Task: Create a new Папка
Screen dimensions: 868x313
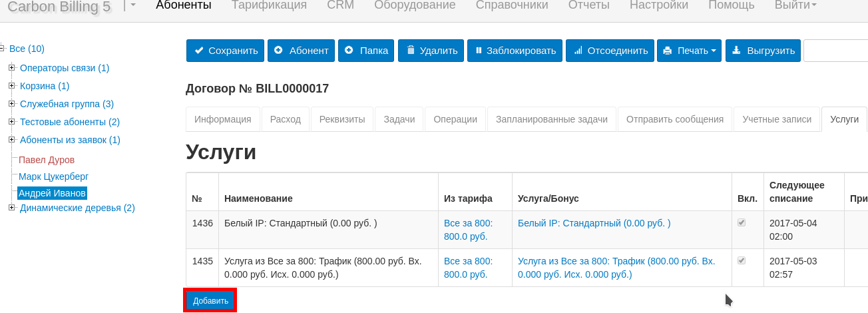Action: tap(367, 51)
